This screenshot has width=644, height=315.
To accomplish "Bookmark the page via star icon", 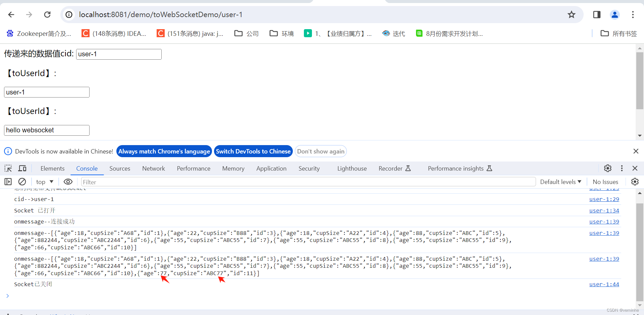I will point(572,14).
